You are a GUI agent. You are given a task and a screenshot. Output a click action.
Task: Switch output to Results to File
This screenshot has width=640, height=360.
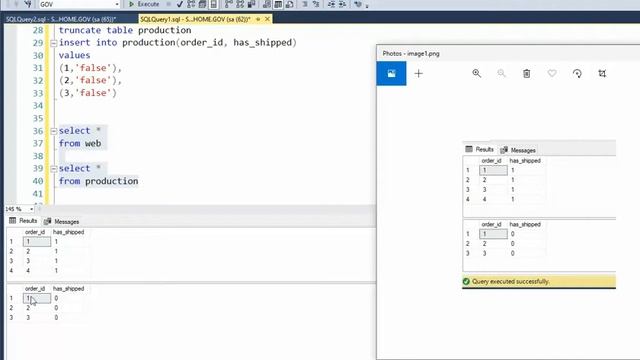pos(289,4)
